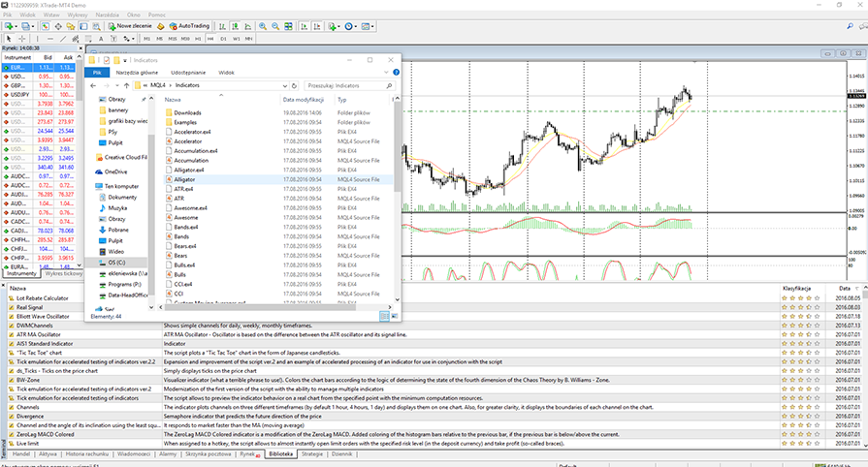Click the zoom out magnifier icon
Viewport: 868px width, 467px height.
(x=275, y=25)
